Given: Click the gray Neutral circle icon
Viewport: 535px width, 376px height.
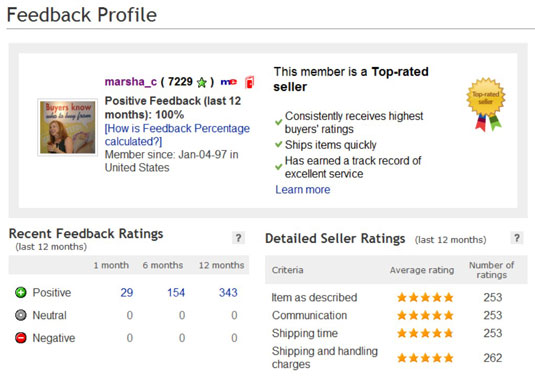Looking at the screenshot, I should tap(21, 315).
